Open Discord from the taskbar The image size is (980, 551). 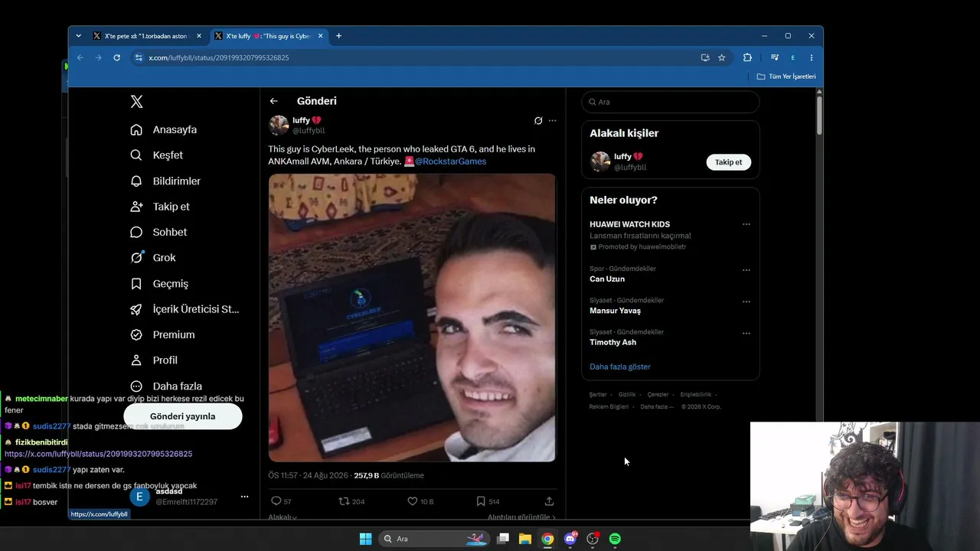click(570, 539)
